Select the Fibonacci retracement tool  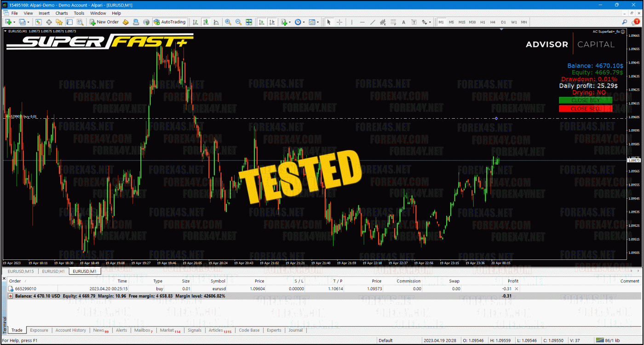[x=393, y=22]
